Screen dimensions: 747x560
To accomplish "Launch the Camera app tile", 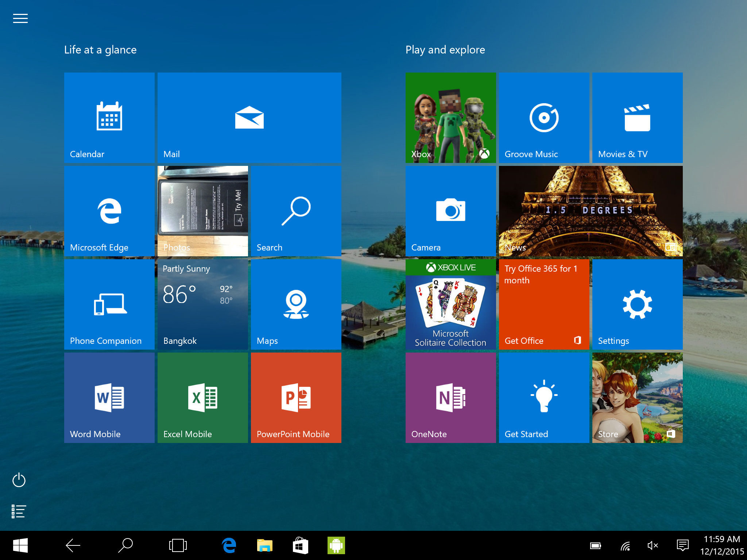I will pos(450,211).
